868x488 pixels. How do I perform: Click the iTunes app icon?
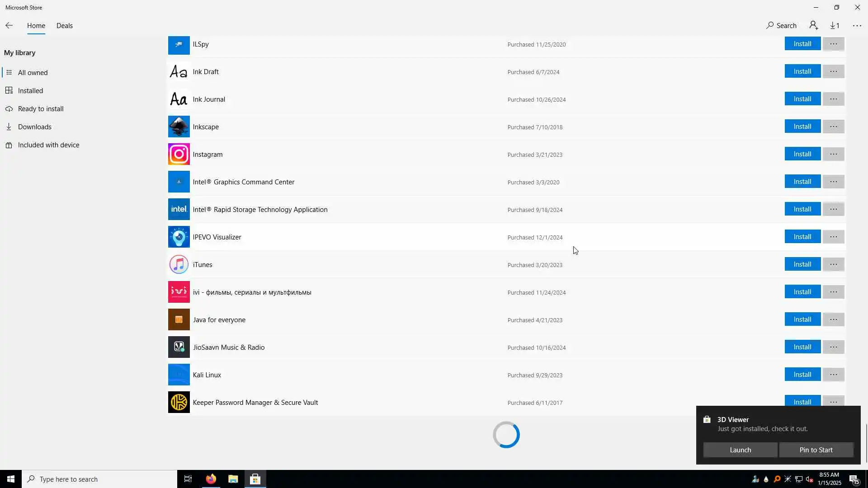click(179, 264)
